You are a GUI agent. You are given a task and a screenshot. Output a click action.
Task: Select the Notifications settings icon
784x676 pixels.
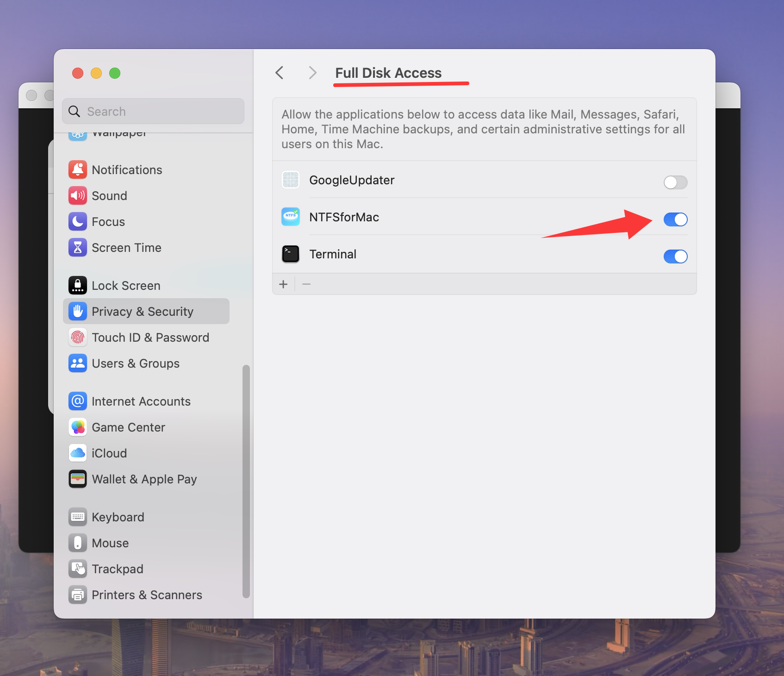78,169
